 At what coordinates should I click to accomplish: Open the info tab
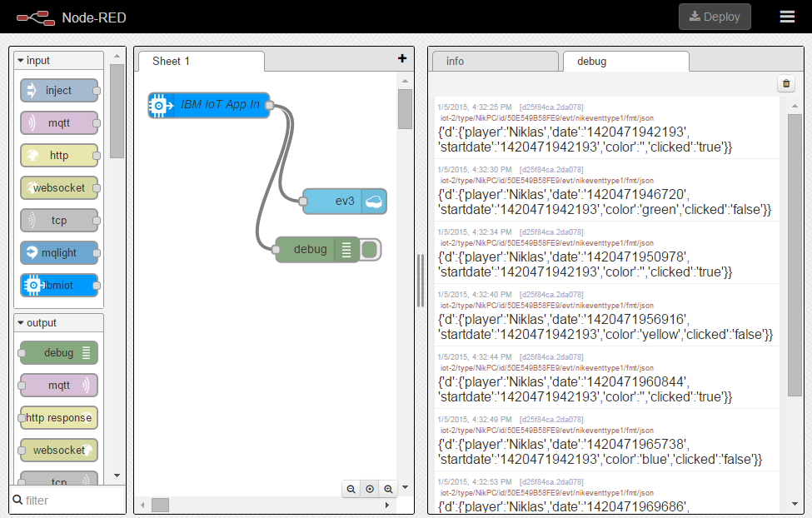(495, 61)
